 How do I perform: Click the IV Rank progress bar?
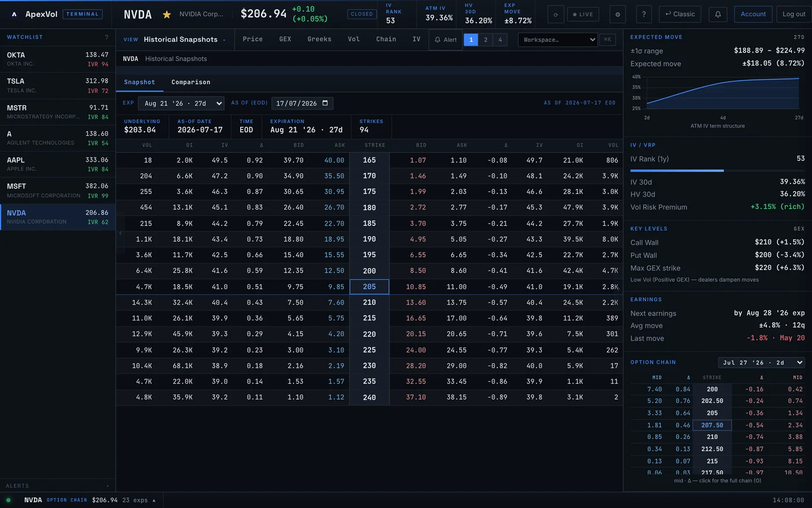click(717, 171)
